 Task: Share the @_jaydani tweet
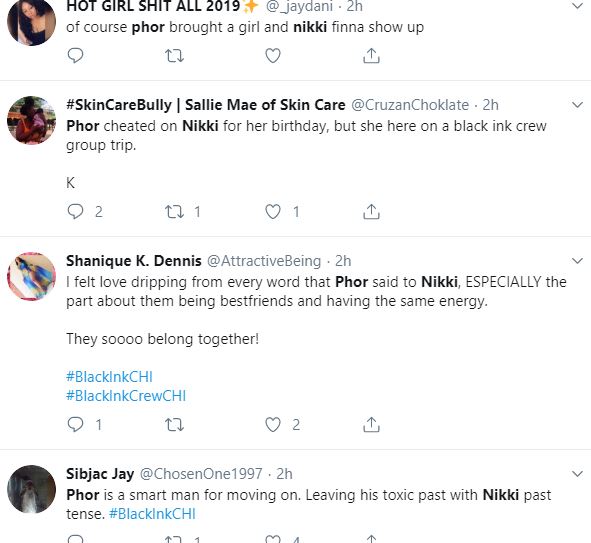(x=371, y=55)
